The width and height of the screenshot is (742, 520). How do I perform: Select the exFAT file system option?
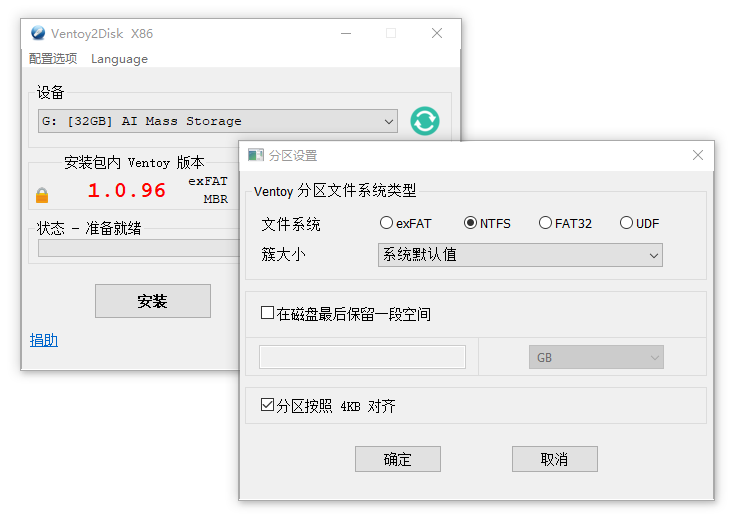[386, 223]
